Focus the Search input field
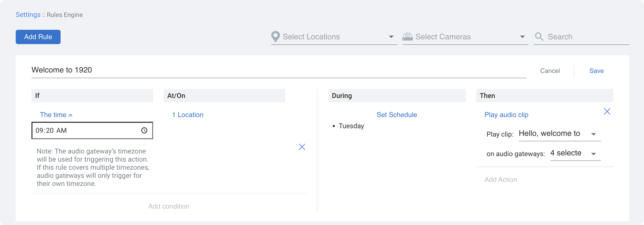Screen dimensions: 644x225 581,37
